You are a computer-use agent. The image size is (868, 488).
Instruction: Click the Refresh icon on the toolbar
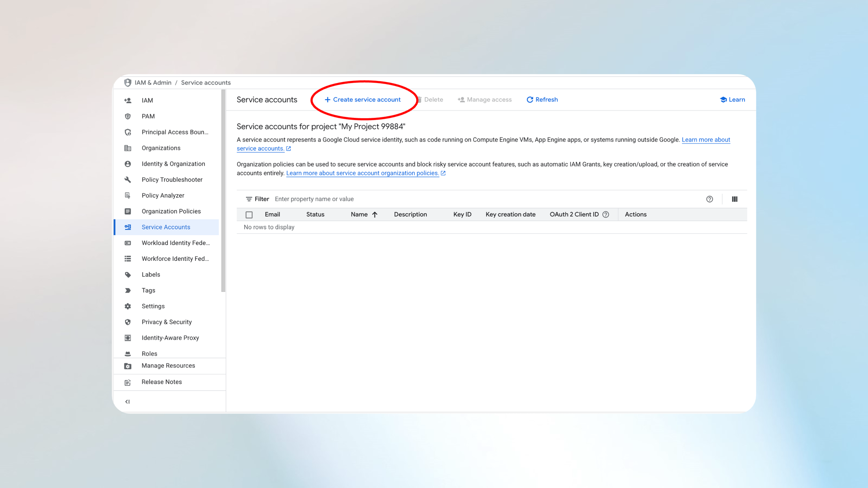coord(530,99)
